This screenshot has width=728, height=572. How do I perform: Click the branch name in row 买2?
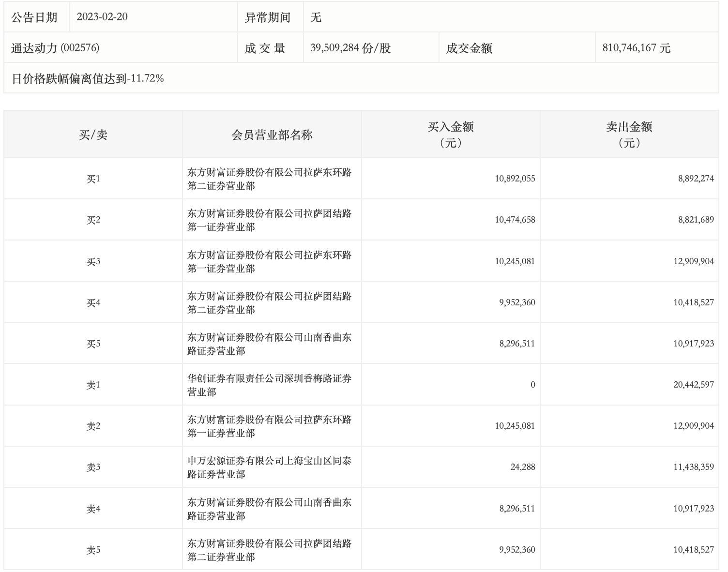[270, 220]
